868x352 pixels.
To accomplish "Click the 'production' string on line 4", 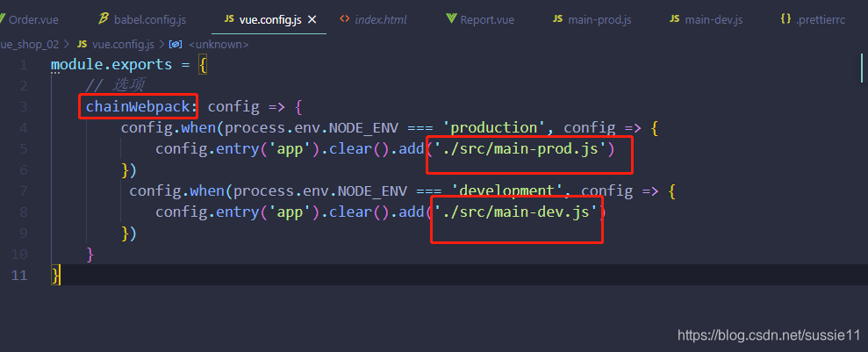I will pyautogui.click(x=494, y=128).
